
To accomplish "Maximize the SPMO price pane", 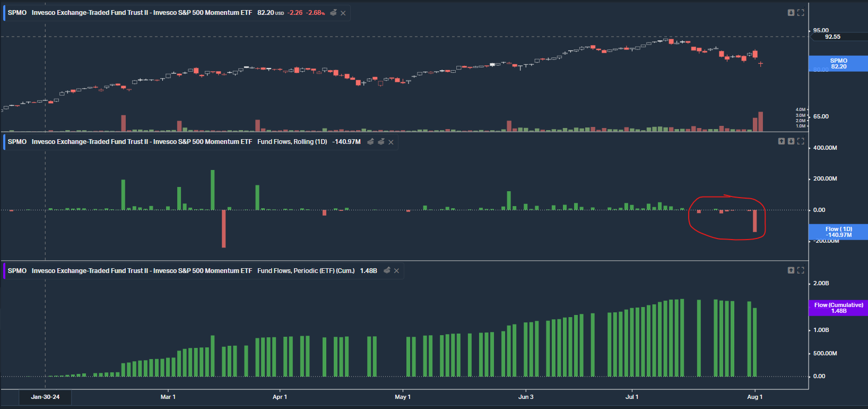I will [801, 13].
